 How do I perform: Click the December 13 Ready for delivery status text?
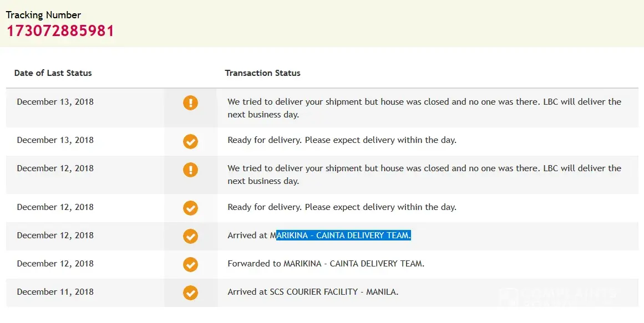tap(342, 140)
